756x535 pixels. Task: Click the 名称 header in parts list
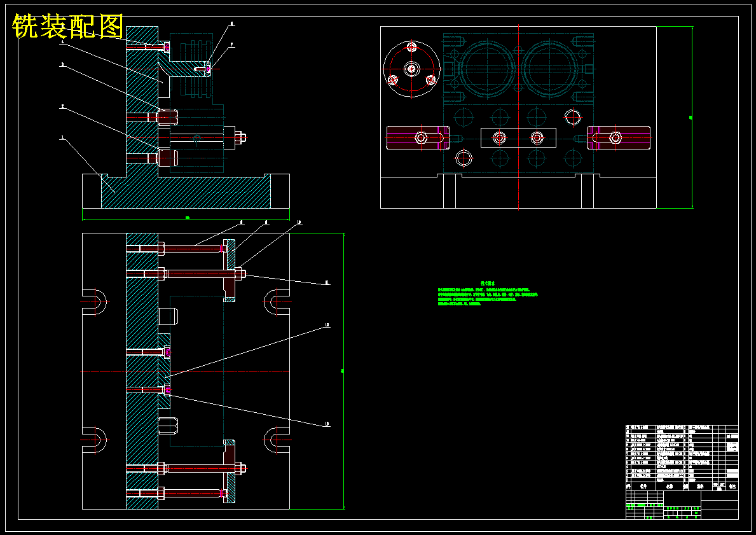670,487
